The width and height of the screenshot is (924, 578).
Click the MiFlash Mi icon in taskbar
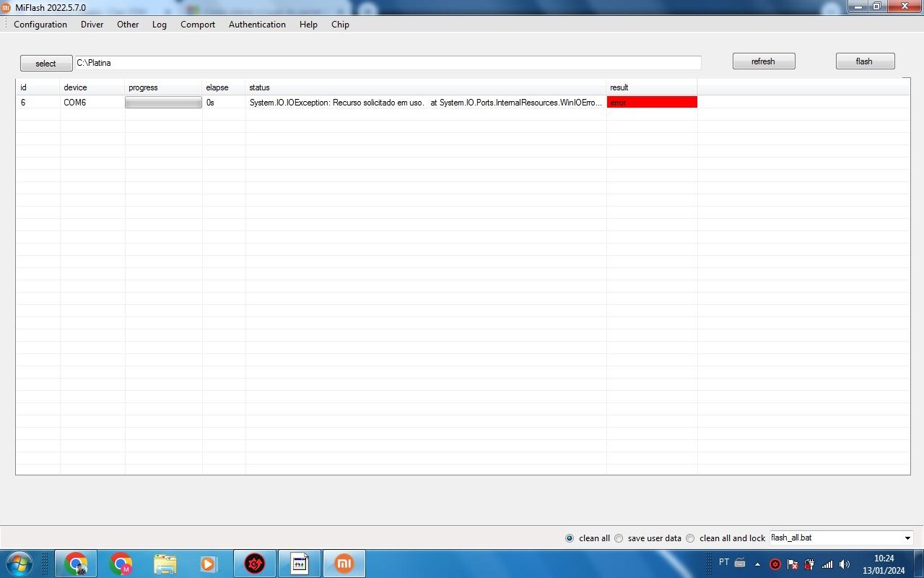344,564
